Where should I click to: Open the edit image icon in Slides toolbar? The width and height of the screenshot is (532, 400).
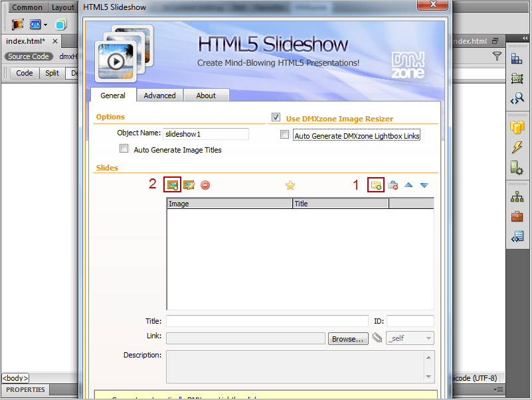pyautogui.click(x=189, y=185)
